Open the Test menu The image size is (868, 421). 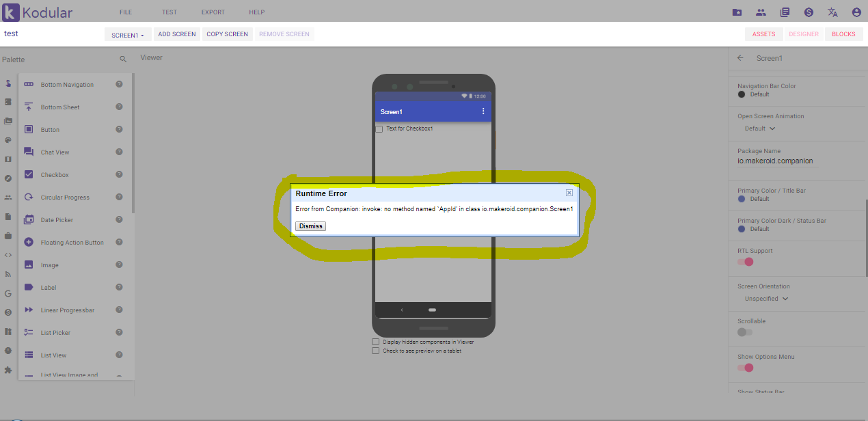[x=169, y=12]
